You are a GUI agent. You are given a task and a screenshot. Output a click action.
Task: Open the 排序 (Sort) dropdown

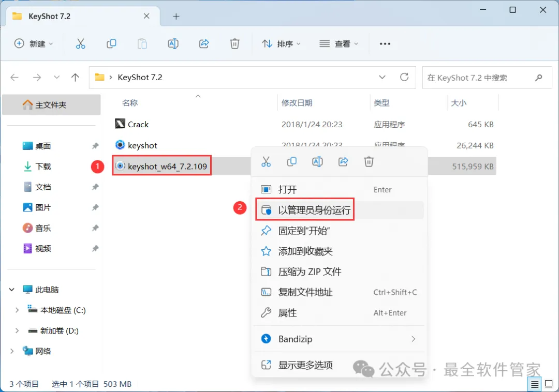coord(281,44)
